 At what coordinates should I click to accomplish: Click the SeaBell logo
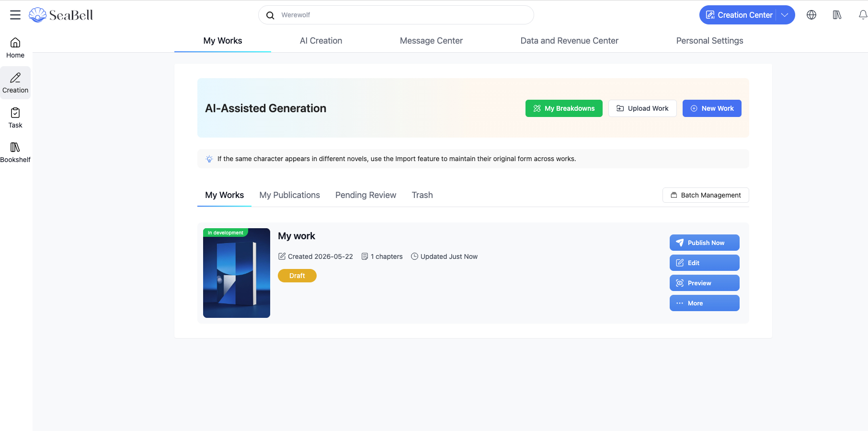pyautogui.click(x=61, y=15)
